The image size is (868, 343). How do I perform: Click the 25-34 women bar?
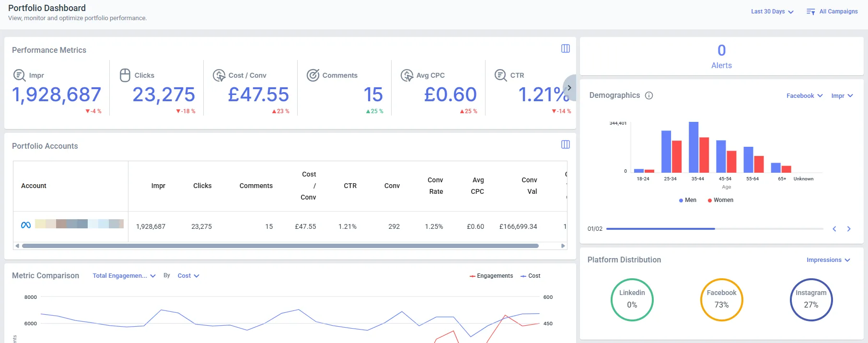677,156
